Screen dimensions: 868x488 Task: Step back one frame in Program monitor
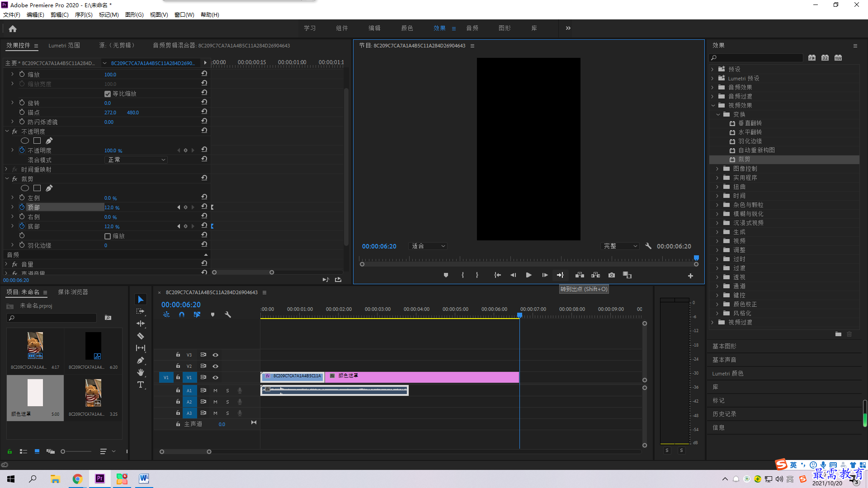pos(513,275)
